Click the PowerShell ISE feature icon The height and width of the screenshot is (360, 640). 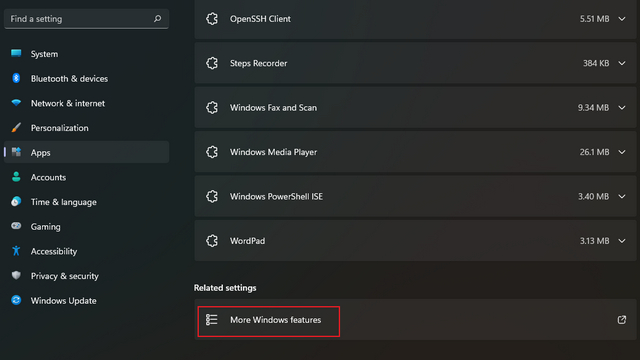212,197
